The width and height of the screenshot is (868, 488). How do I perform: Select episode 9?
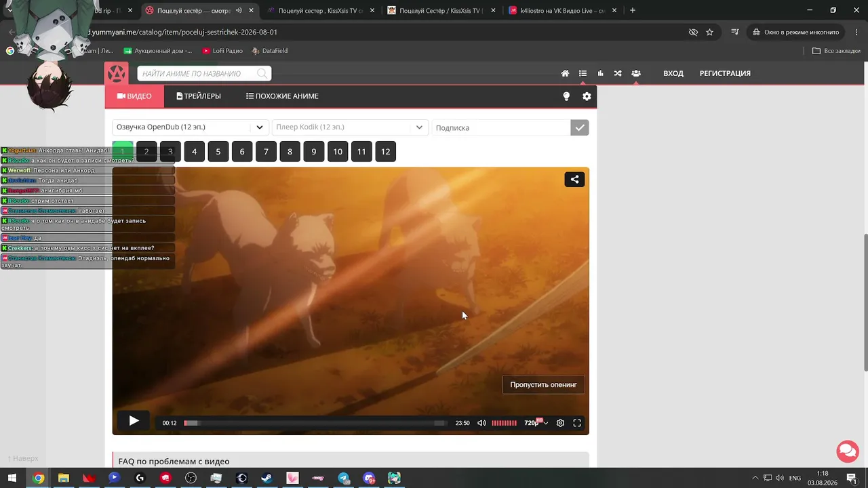coord(313,152)
